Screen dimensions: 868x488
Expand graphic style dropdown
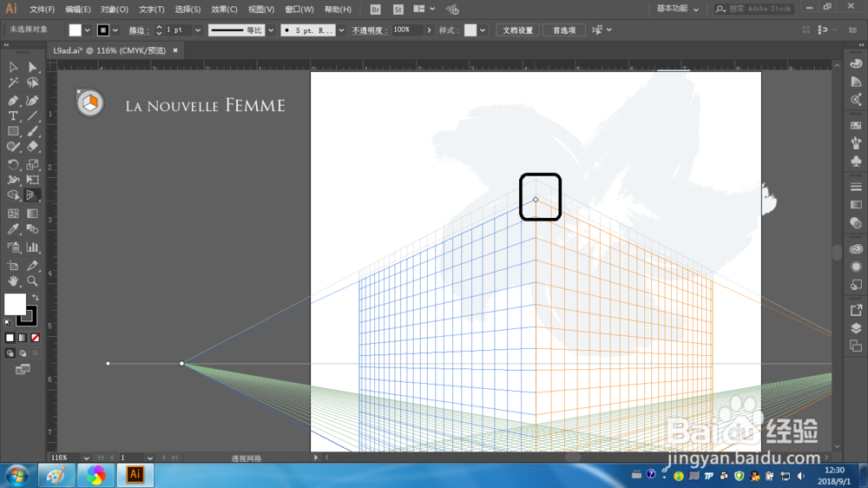point(483,30)
